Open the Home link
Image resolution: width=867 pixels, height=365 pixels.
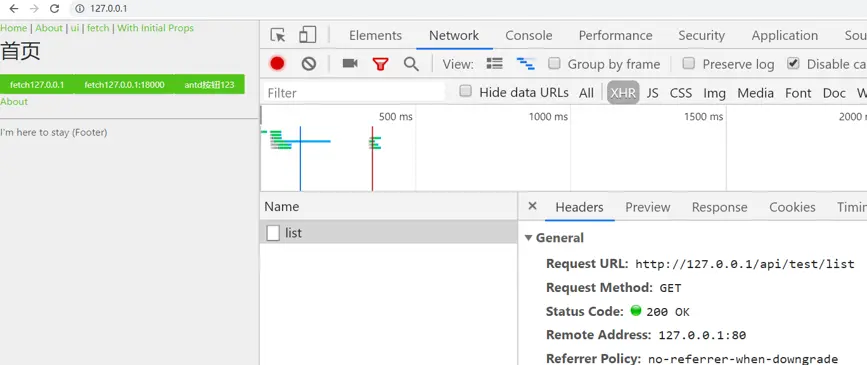pyautogui.click(x=14, y=28)
